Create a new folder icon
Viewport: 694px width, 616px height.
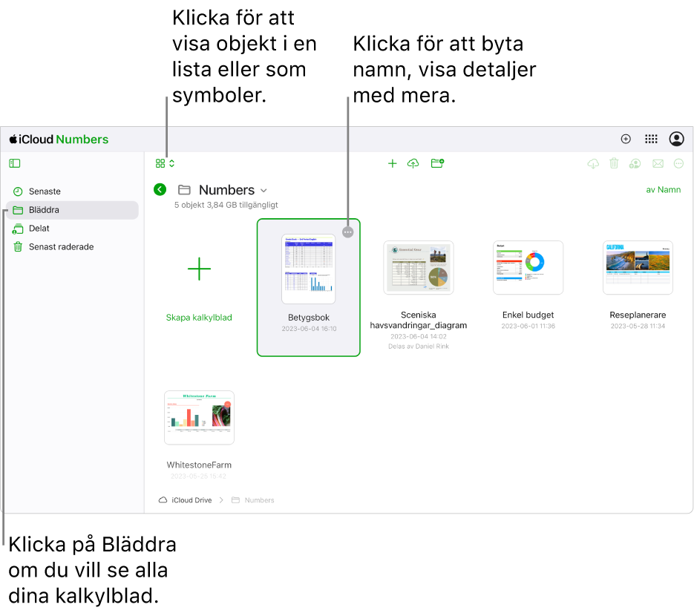pyautogui.click(x=437, y=163)
